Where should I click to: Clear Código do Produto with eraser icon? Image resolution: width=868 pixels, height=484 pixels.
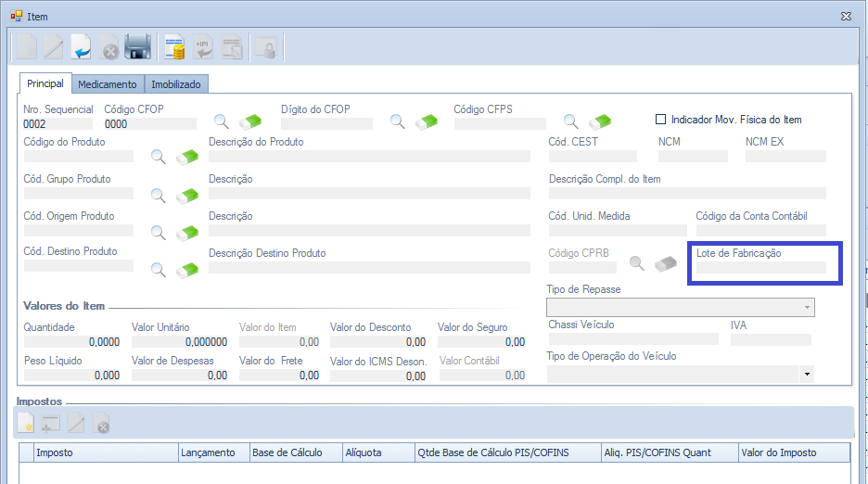pos(187,157)
